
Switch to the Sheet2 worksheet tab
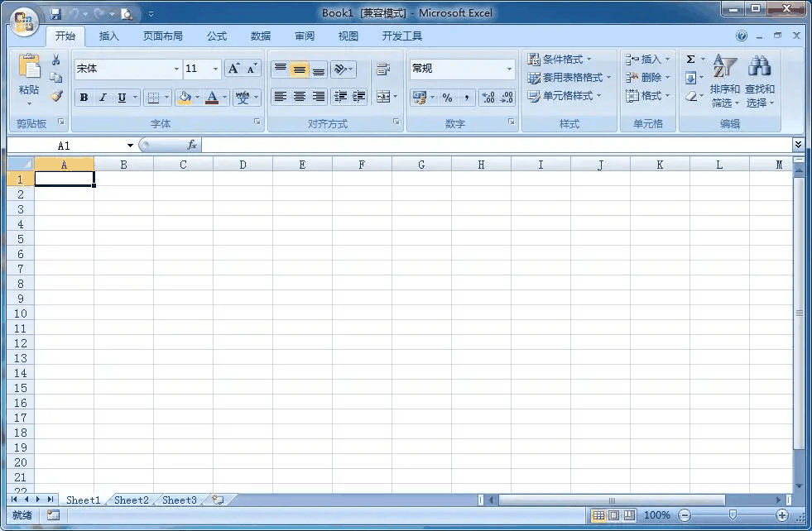click(x=131, y=500)
